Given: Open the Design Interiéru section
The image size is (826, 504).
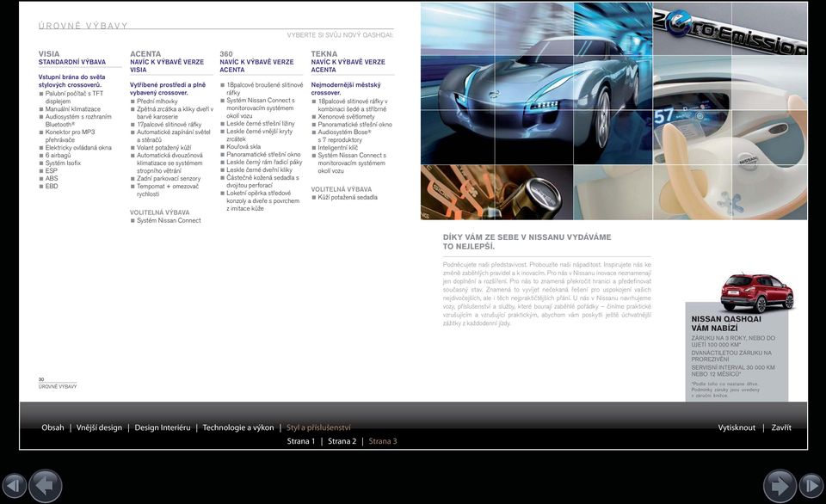Looking at the screenshot, I should [163, 427].
